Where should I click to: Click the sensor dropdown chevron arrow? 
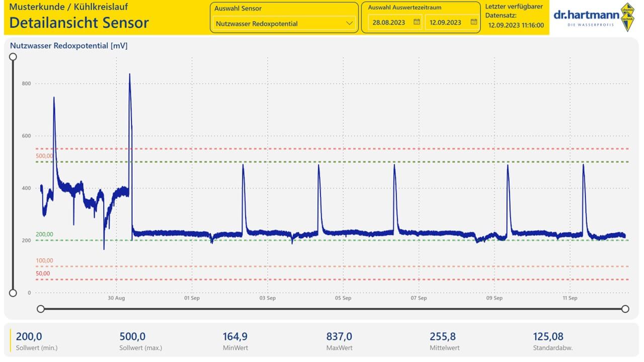point(349,23)
